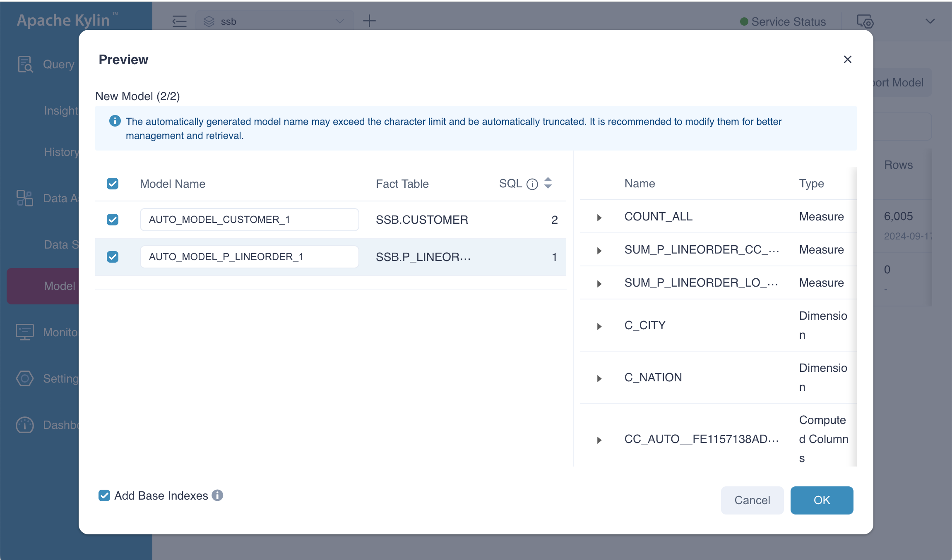Close the Preview dialog

(x=847, y=60)
